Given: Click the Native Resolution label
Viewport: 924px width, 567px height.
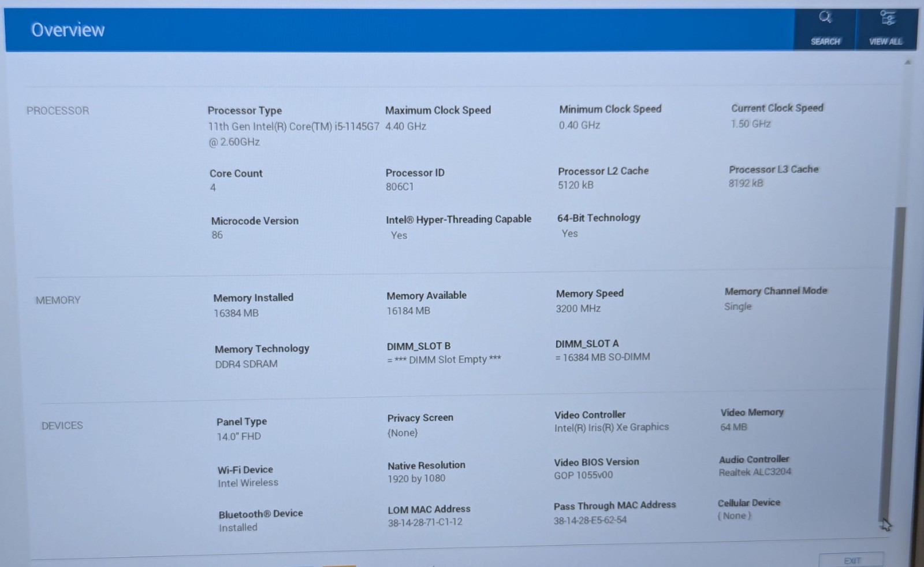Looking at the screenshot, I should click(x=426, y=465).
